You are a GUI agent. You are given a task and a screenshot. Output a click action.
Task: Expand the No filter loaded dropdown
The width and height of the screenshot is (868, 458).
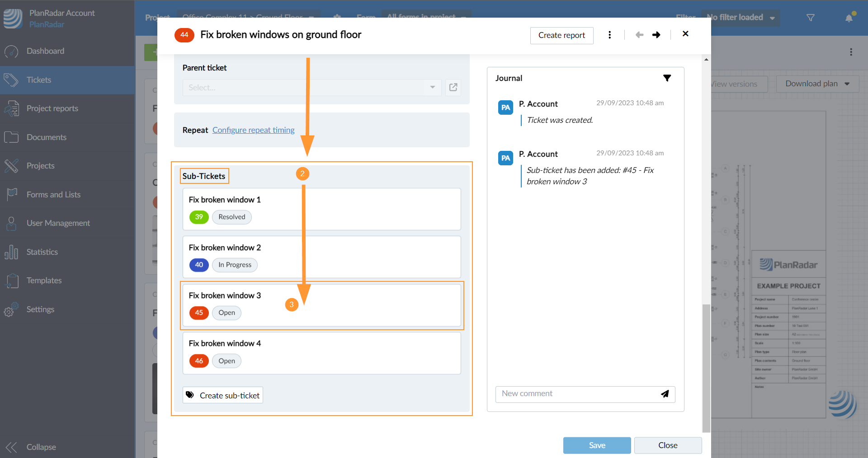point(740,18)
